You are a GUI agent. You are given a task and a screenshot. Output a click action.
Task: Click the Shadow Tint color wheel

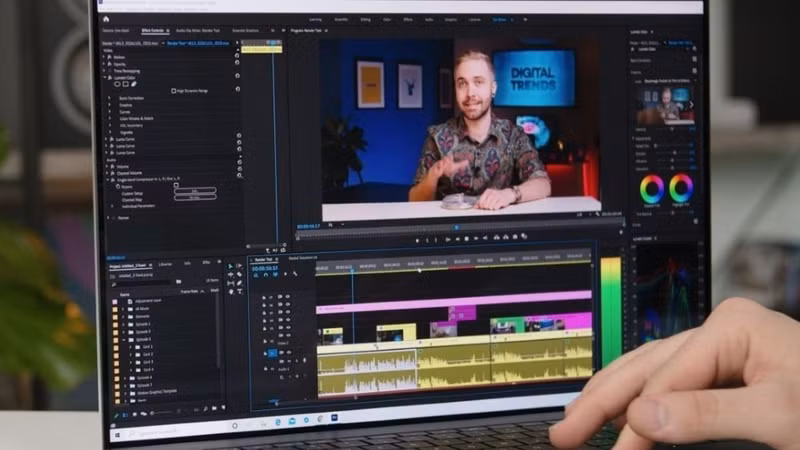pyautogui.click(x=652, y=188)
